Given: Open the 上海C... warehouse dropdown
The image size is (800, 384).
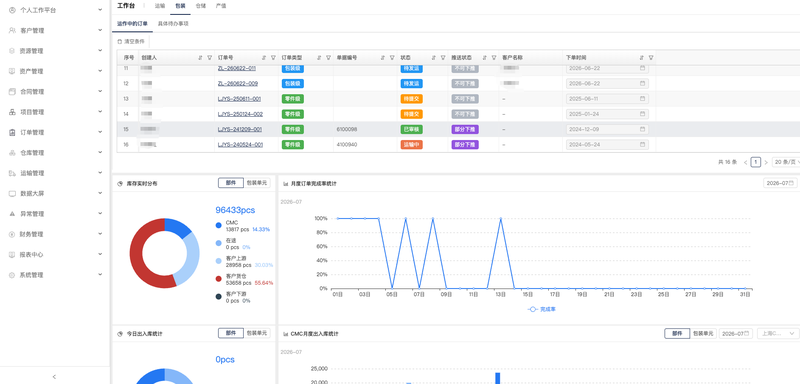Looking at the screenshot, I should tap(778, 333).
